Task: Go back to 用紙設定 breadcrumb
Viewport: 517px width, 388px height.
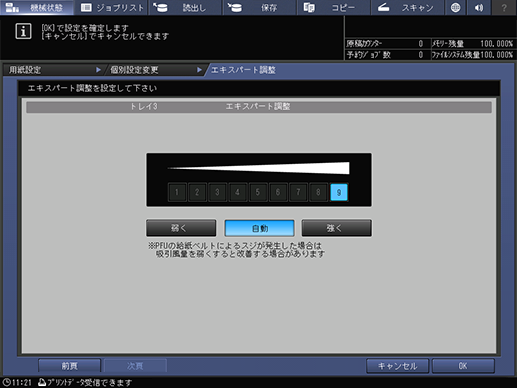Action: [x=53, y=70]
